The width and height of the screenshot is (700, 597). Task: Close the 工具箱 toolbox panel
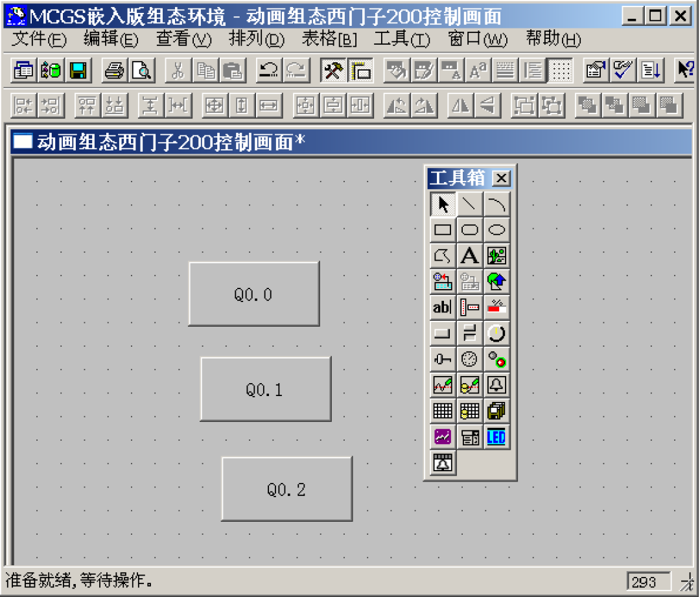[x=501, y=178]
